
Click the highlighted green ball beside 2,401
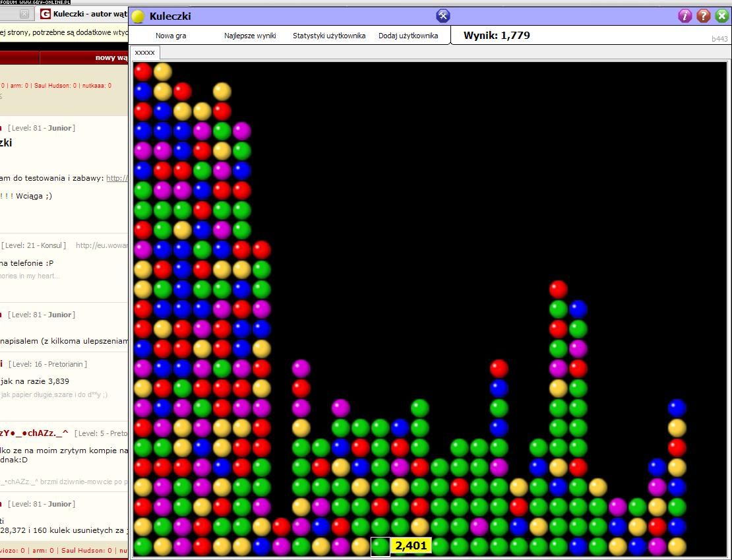pyautogui.click(x=381, y=546)
